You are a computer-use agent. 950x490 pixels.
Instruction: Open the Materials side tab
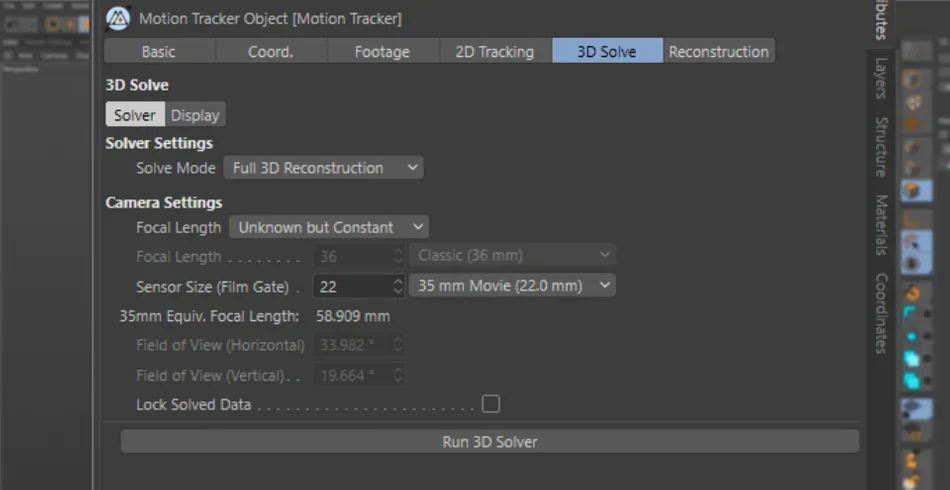pyautogui.click(x=881, y=225)
